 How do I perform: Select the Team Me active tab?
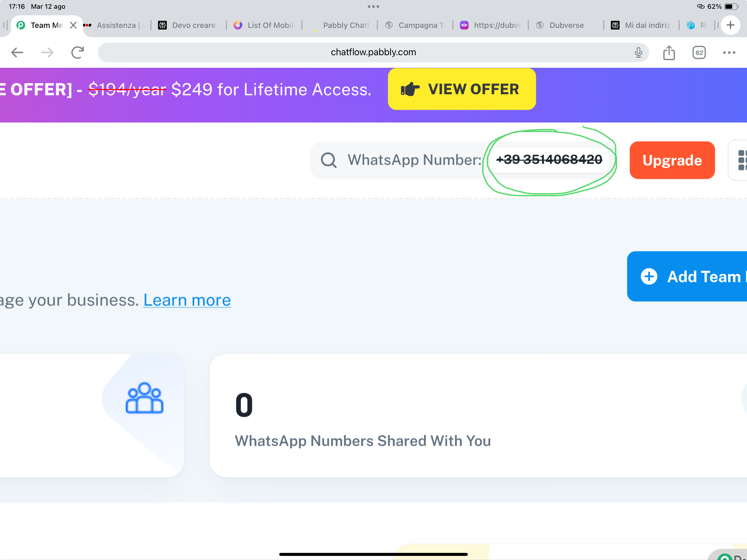[x=46, y=25]
